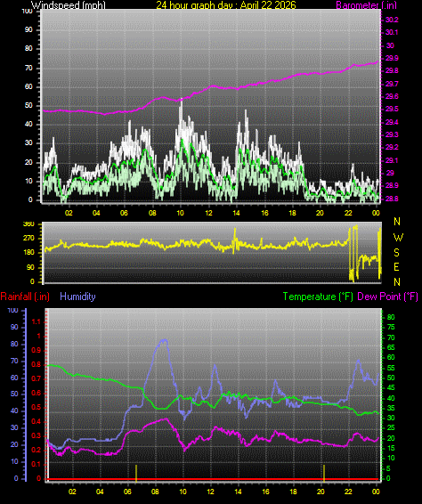Click the W compass label on direction graph
422x504 pixels.
[x=398, y=238]
